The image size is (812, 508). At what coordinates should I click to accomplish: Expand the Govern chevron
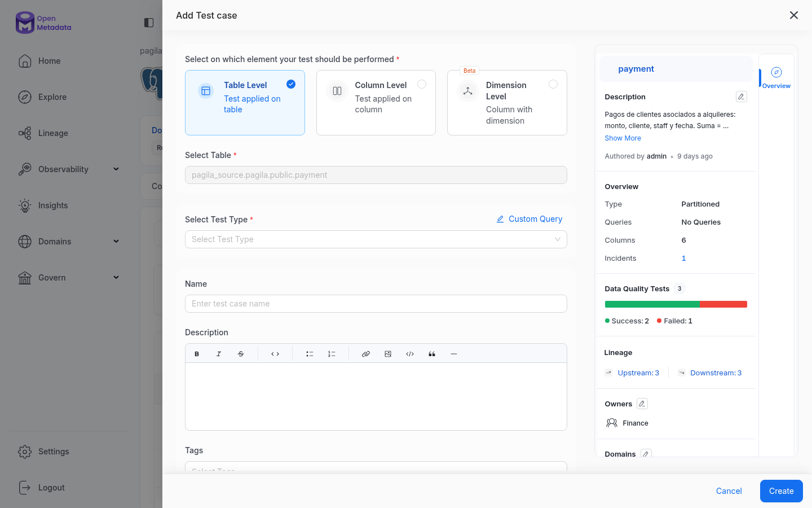coord(116,277)
